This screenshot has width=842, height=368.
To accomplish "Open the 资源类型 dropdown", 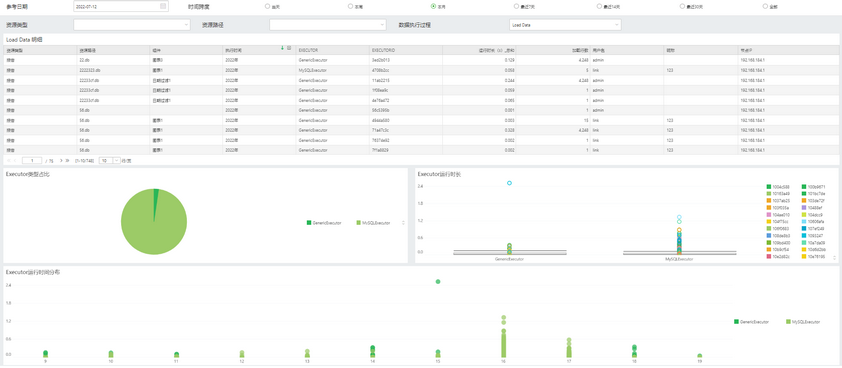I will 132,25.
